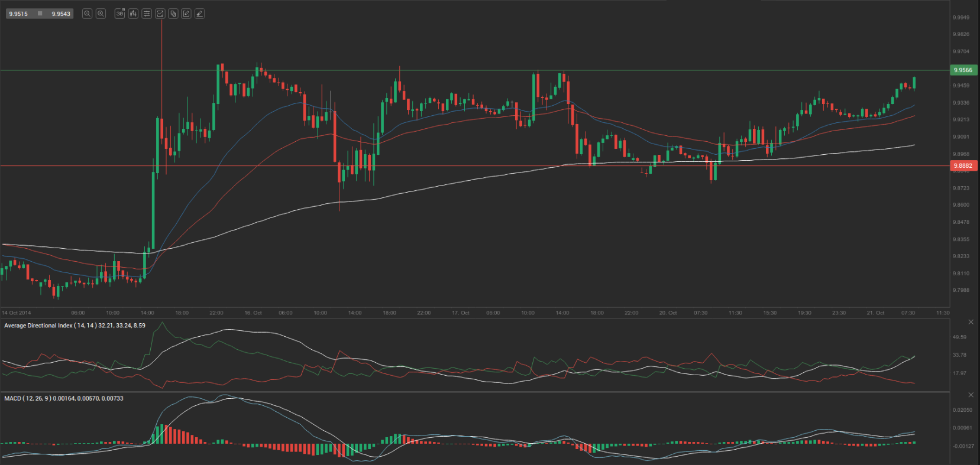Click the 9.9543 buy price
The image size is (980, 465).
pos(60,14)
